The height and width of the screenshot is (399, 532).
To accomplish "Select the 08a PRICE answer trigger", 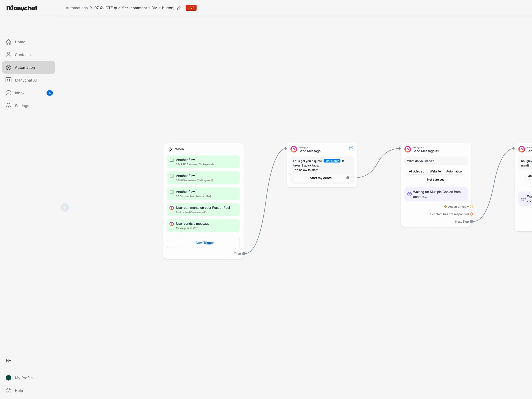I will [203, 162].
